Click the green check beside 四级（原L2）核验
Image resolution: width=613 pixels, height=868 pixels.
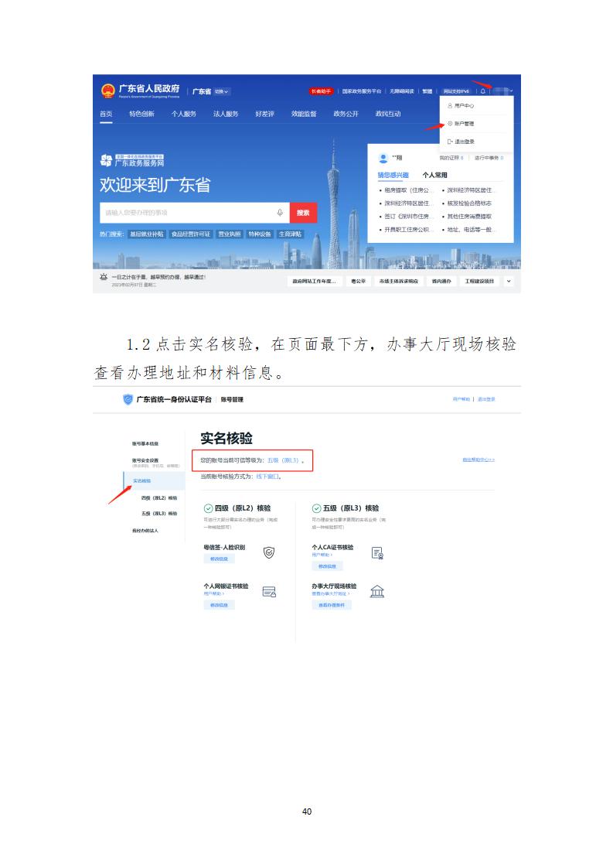209,508
